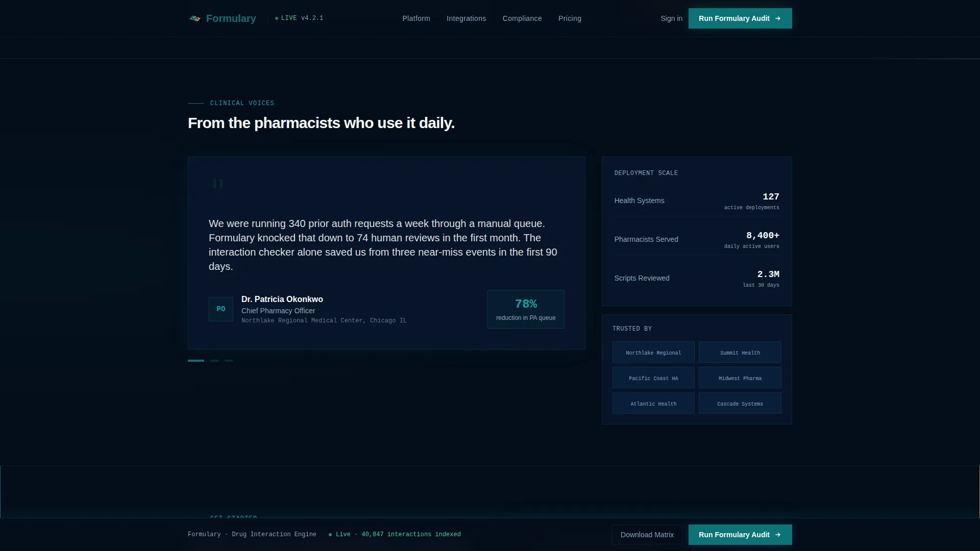Click the Download Matrix button

coord(647,535)
